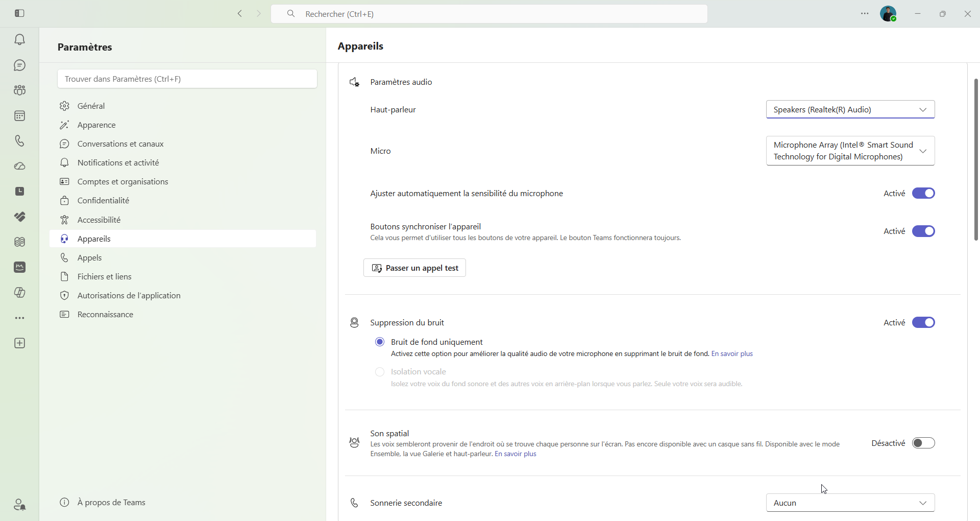
Task: Open the Micro microphone dropdown
Action: pyautogui.click(x=850, y=151)
